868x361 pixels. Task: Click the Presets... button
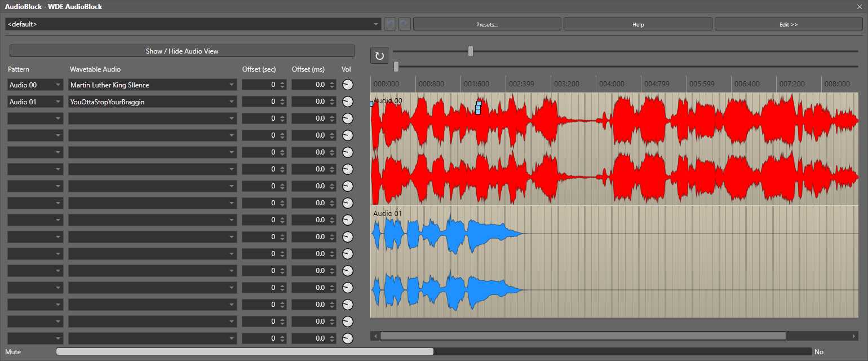pyautogui.click(x=486, y=24)
